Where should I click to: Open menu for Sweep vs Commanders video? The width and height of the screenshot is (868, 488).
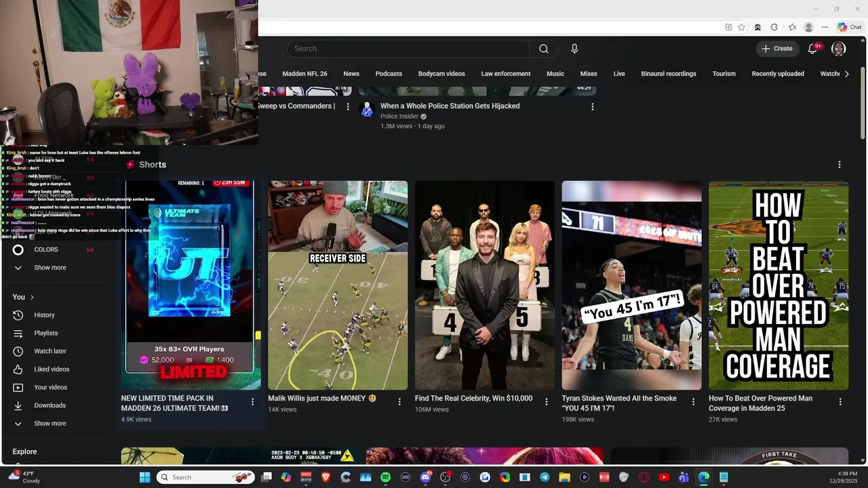(x=348, y=107)
